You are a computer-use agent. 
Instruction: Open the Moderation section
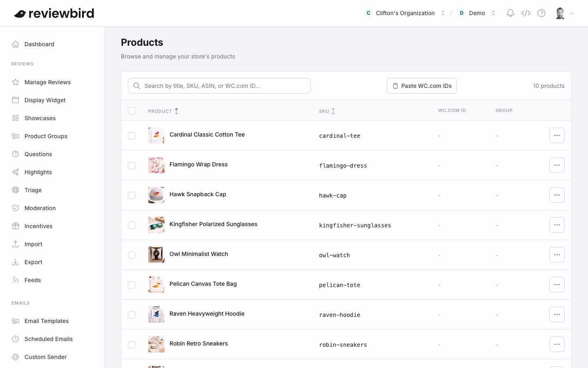tap(40, 208)
